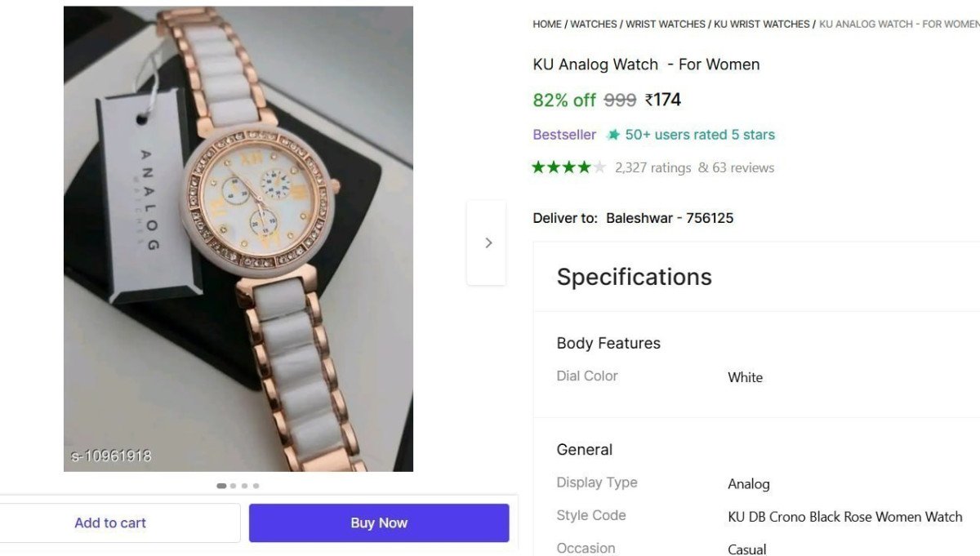
Task: Click the green Bestseller leaf icon
Action: (x=612, y=134)
